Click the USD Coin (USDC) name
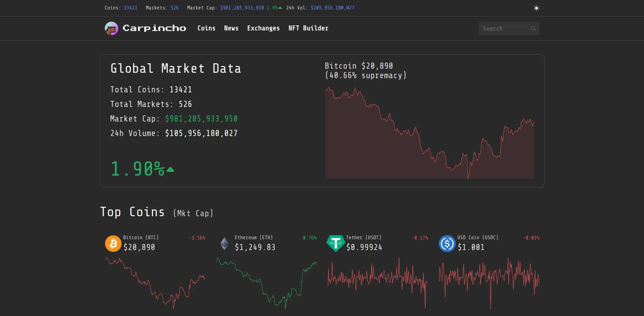This screenshot has height=316, width=644. coord(478,238)
